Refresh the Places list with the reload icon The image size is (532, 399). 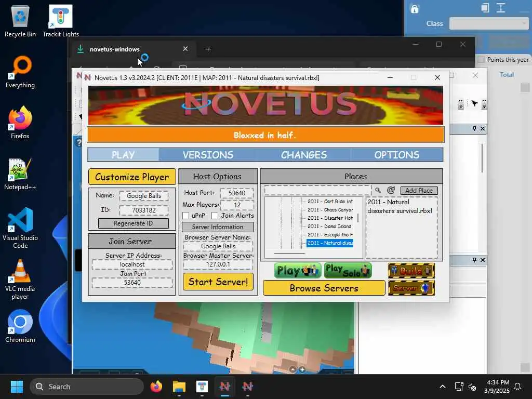click(391, 190)
